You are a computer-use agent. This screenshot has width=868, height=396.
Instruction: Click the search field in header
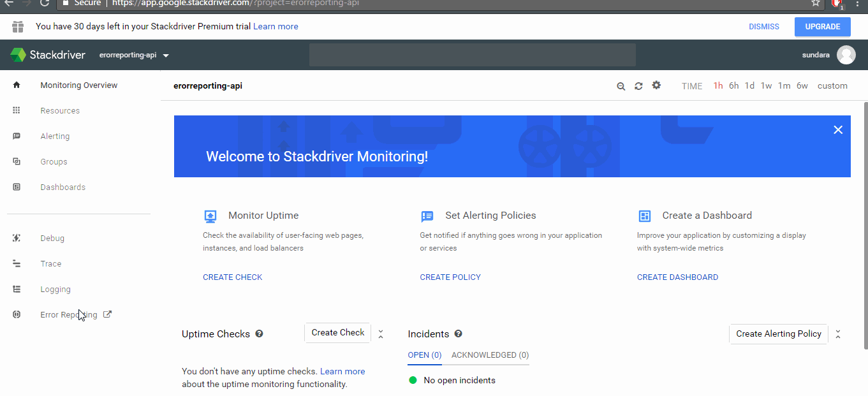point(473,55)
